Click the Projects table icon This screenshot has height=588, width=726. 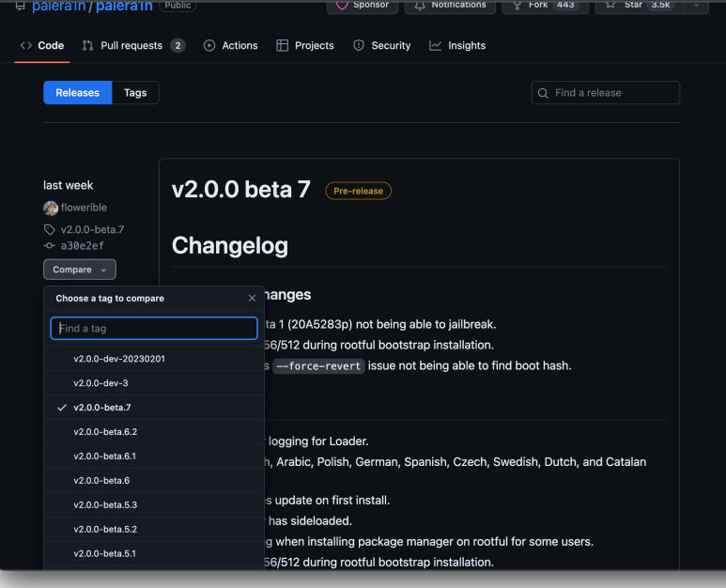[282, 45]
